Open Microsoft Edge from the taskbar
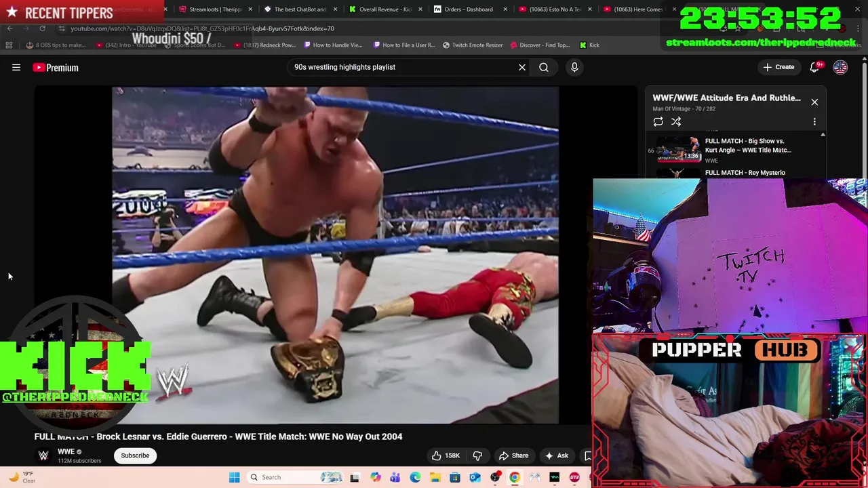 click(415, 477)
